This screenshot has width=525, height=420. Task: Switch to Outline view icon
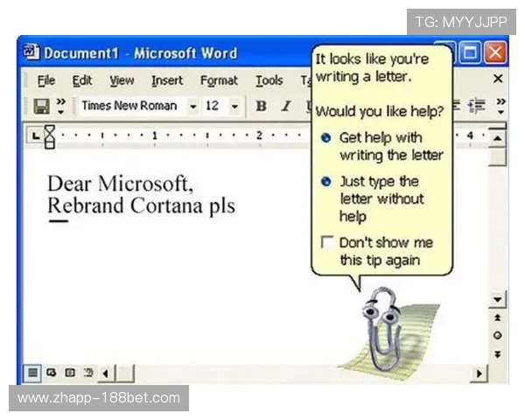pos(88,373)
